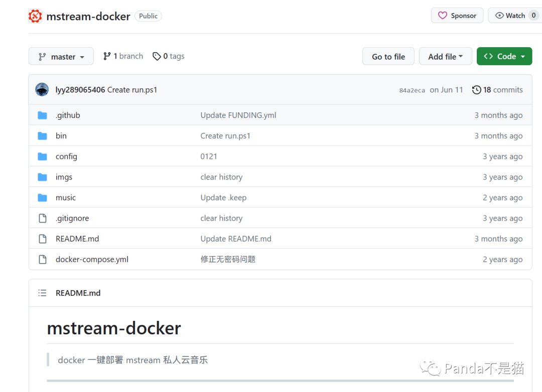Click the README.md file icon in file list
This screenshot has width=542, height=392.
pos(43,239)
